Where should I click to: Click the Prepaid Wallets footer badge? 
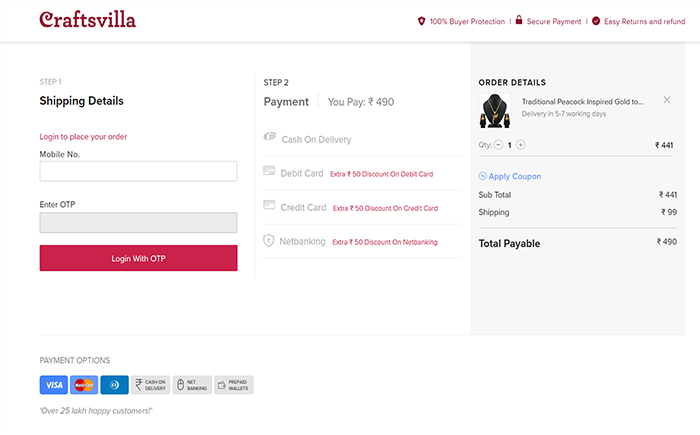pyautogui.click(x=234, y=385)
